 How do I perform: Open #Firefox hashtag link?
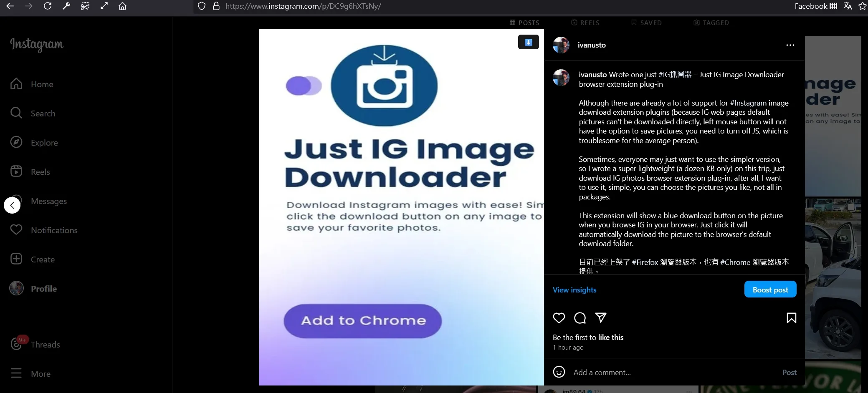pos(645,262)
